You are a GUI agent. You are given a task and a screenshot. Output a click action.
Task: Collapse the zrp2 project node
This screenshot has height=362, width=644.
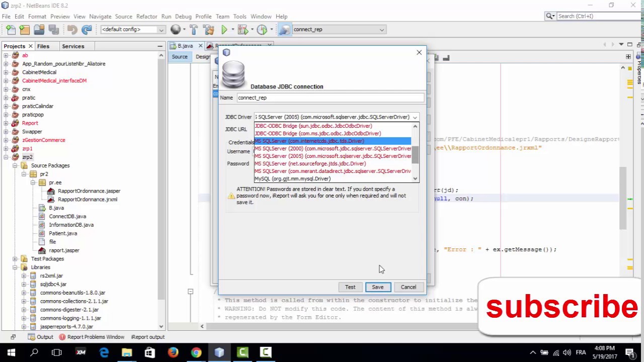[6, 157]
